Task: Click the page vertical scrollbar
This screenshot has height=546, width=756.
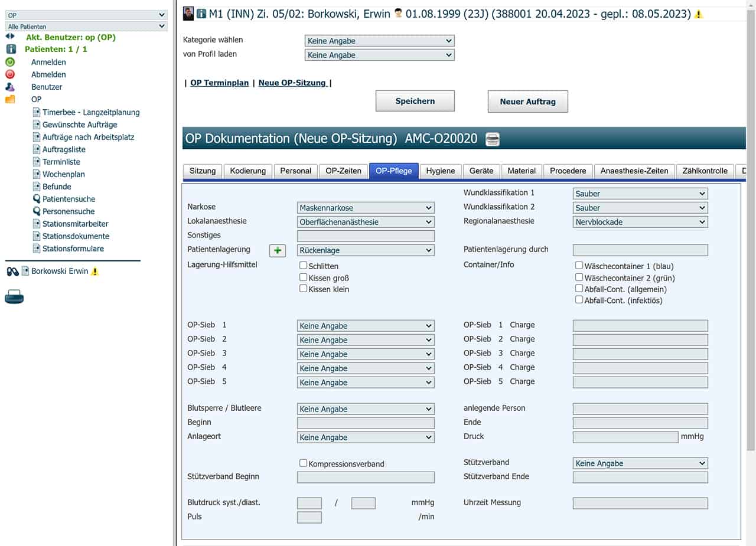Action: [751, 236]
